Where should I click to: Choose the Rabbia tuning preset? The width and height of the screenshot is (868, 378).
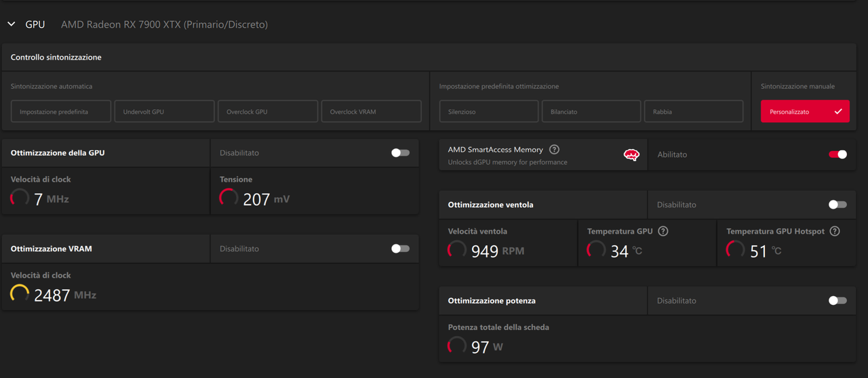(694, 112)
